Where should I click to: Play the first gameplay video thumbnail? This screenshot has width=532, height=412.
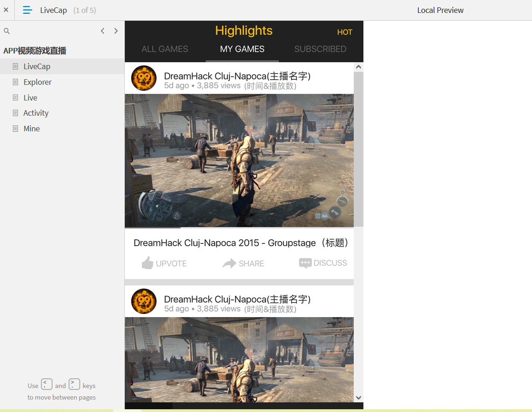pyautogui.click(x=239, y=161)
